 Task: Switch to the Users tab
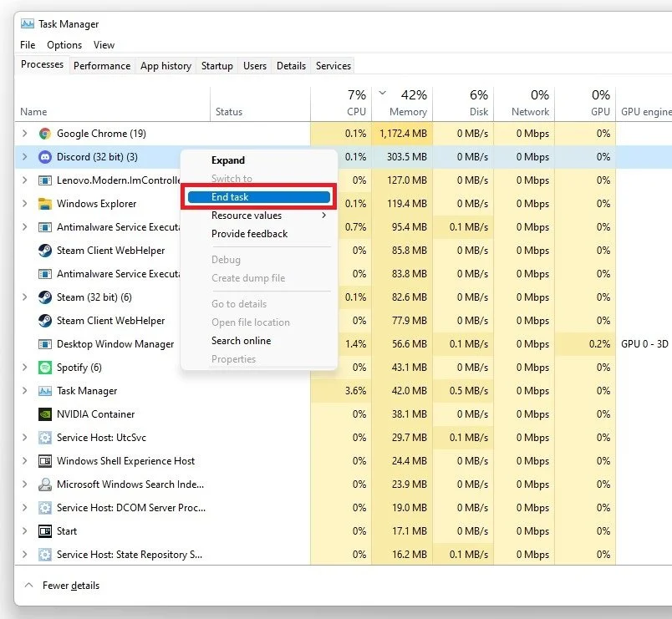coord(255,66)
